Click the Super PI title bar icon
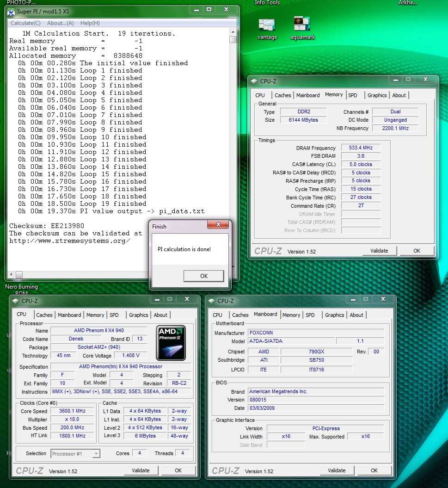448x488 pixels. pyautogui.click(x=11, y=12)
